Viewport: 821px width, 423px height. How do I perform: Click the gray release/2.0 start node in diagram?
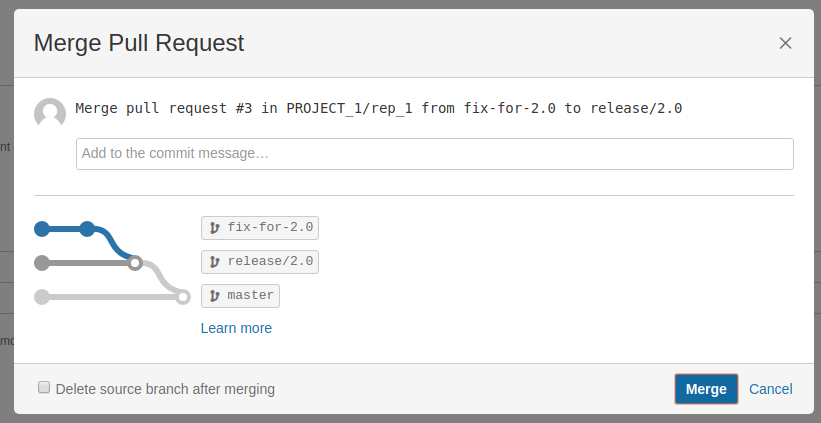point(42,263)
